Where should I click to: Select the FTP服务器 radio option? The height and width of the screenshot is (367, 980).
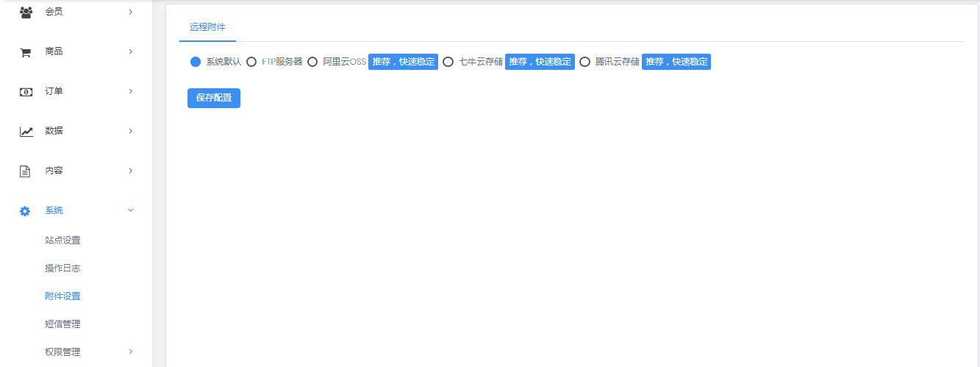click(x=251, y=62)
